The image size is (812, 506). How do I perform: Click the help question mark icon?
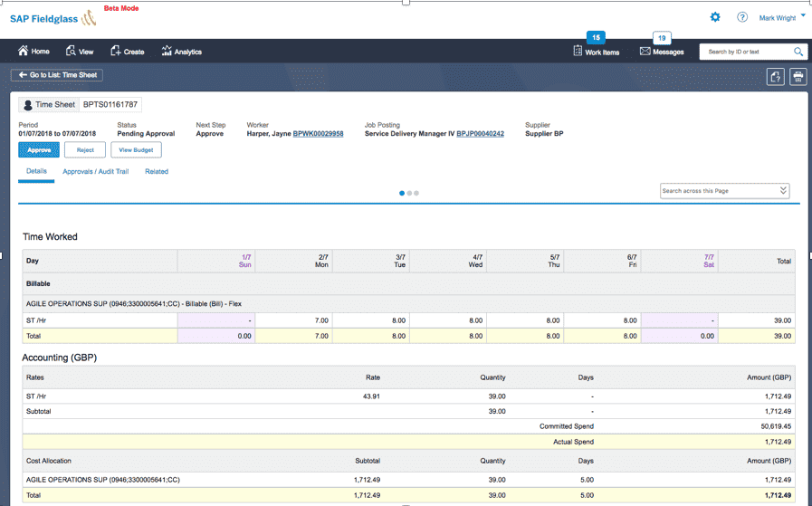click(742, 17)
